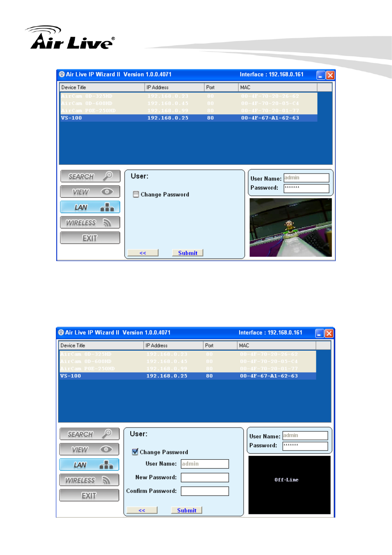Select AirCam OD-325HD row in upper window
Image resolution: width=392 pixels, height=555 pixels.
click(x=189, y=96)
